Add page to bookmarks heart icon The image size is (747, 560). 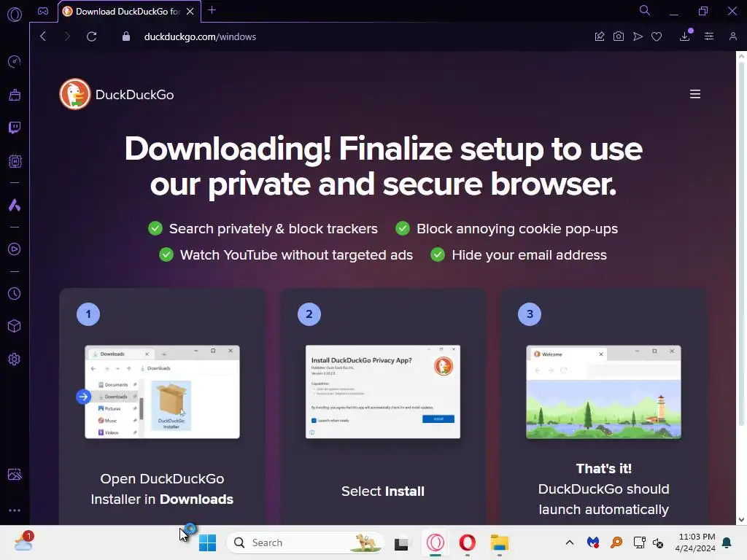pos(657,36)
